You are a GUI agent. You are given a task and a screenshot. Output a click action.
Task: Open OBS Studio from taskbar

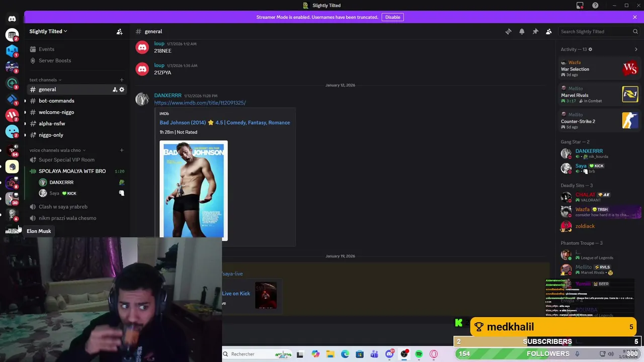404,354
